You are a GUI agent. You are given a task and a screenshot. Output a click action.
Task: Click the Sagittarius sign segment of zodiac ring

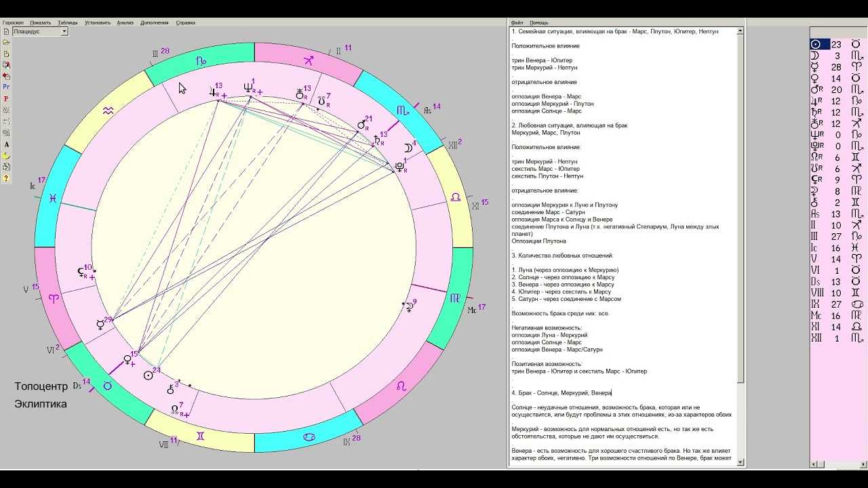[x=309, y=61]
